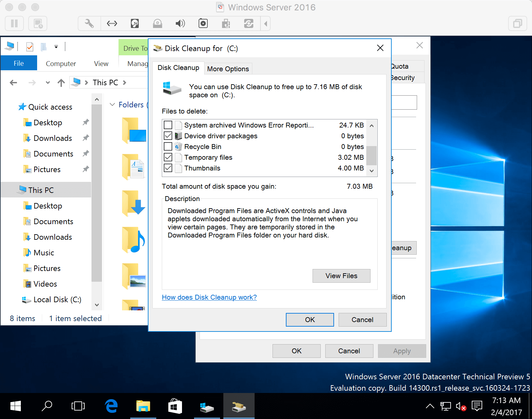Click the VM sound speaker icon

point(180,23)
